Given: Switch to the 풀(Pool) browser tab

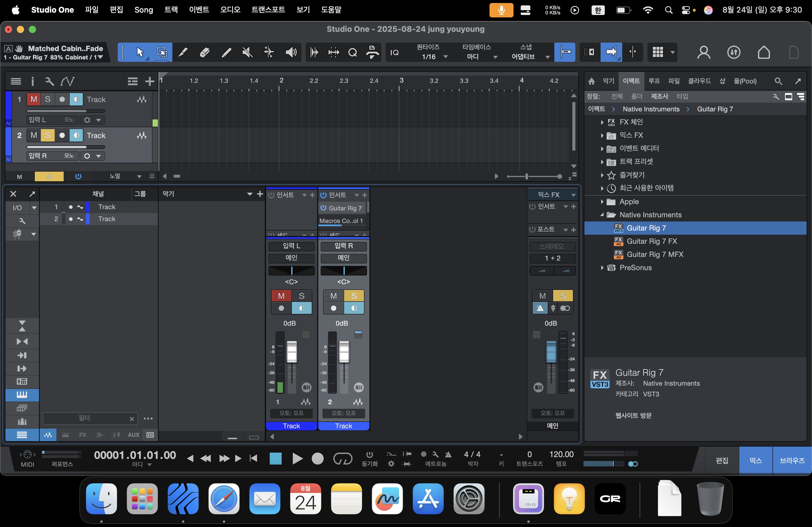Looking at the screenshot, I should pyautogui.click(x=745, y=81).
